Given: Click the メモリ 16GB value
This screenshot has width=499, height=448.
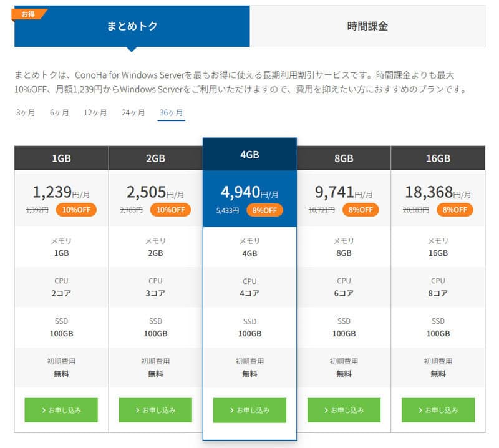Looking at the screenshot, I should [x=438, y=253].
